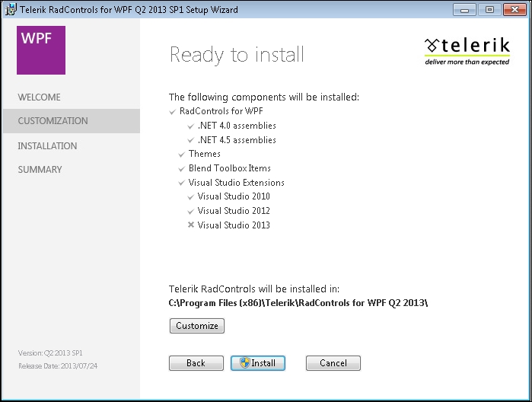
Task: Click the 'Ready to install' heading
Action: 237,55
